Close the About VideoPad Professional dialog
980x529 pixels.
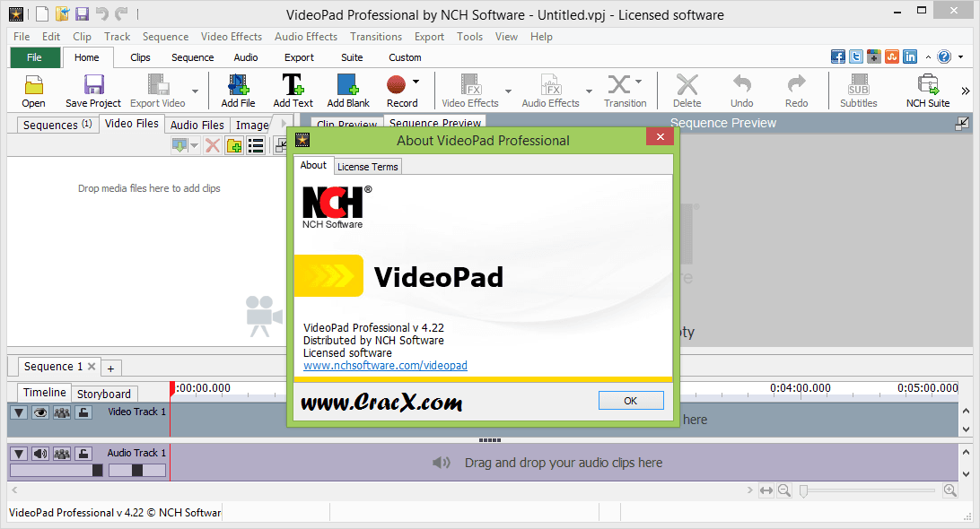tap(660, 137)
